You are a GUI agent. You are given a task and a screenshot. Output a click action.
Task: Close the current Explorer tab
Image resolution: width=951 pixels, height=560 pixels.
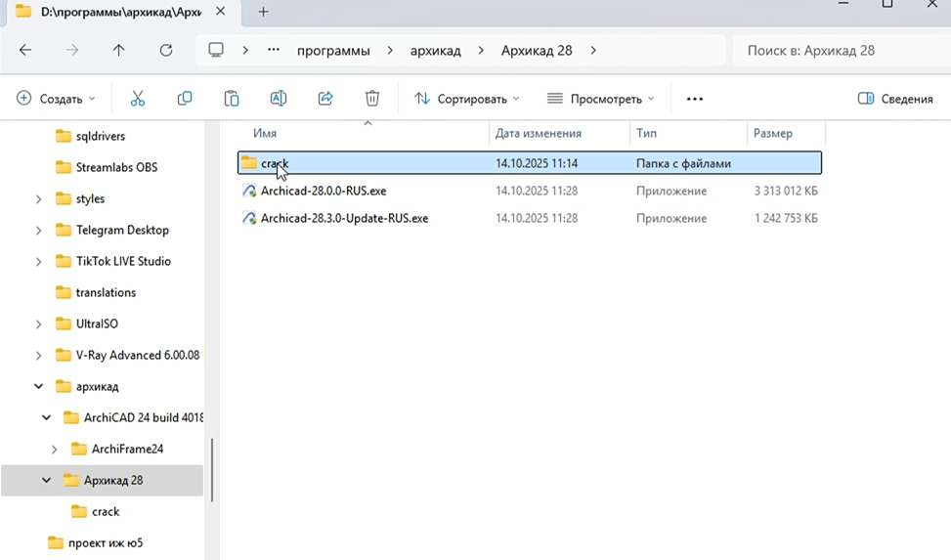coord(221,11)
